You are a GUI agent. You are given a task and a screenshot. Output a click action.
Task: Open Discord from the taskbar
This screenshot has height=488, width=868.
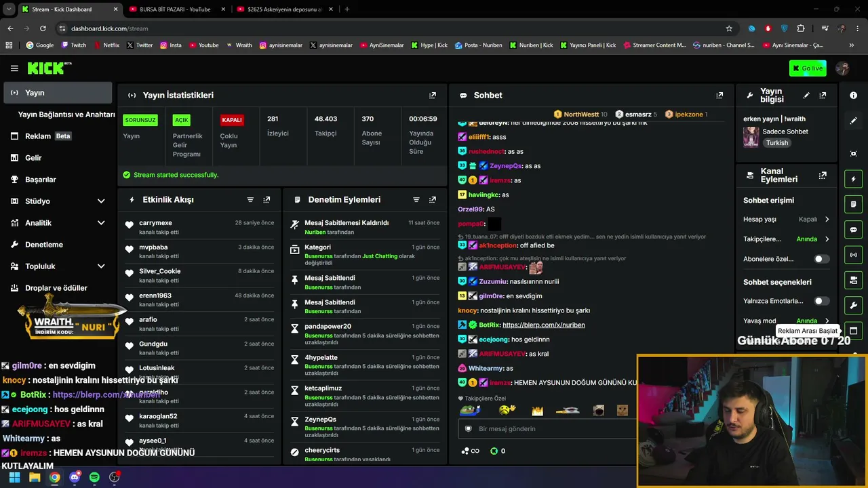75,477
